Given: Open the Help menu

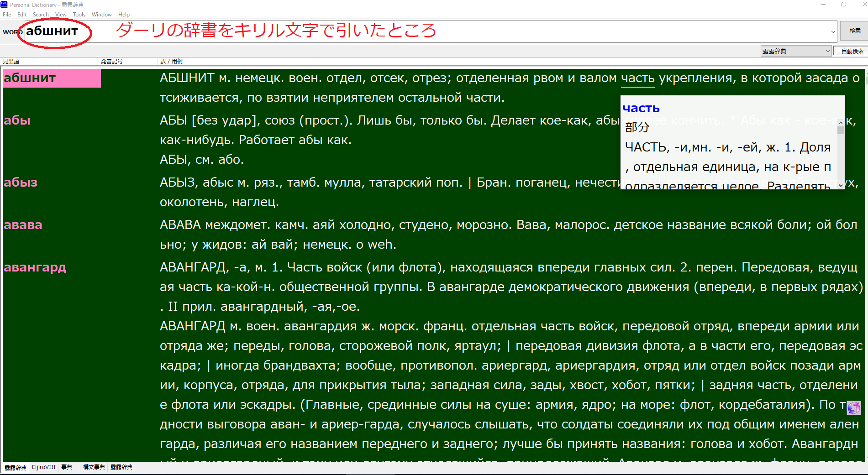Looking at the screenshot, I should (124, 15).
